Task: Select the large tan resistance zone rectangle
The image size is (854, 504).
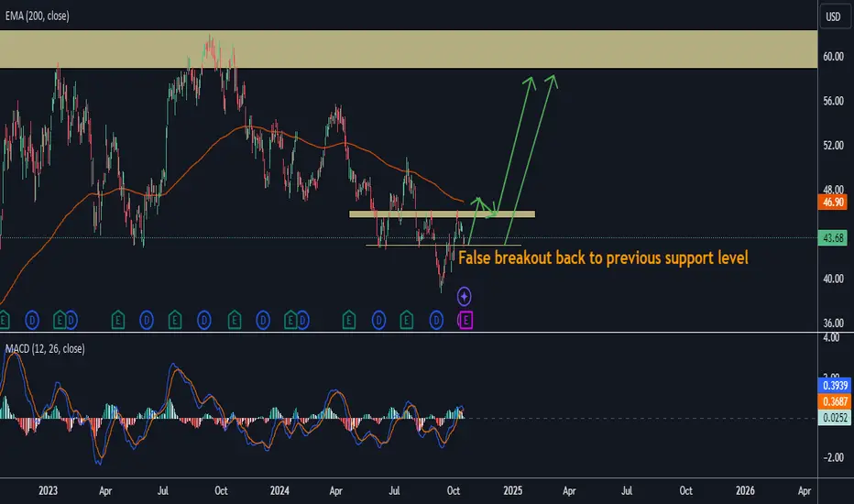Action: tap(409, 49)
